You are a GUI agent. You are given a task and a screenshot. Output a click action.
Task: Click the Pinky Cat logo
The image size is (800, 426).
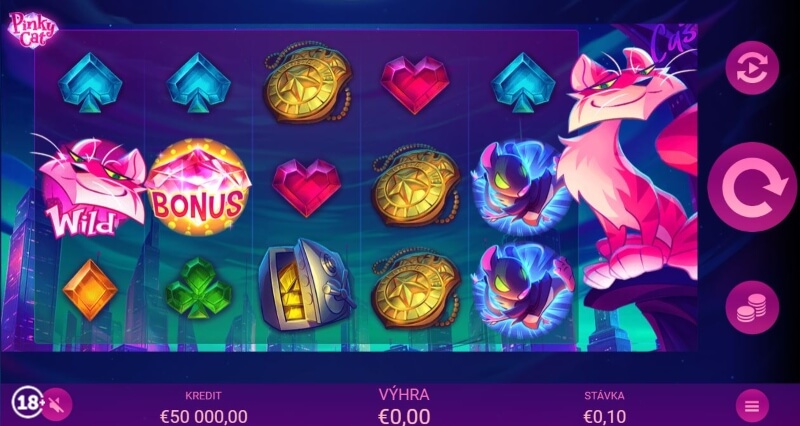point(33,31)
